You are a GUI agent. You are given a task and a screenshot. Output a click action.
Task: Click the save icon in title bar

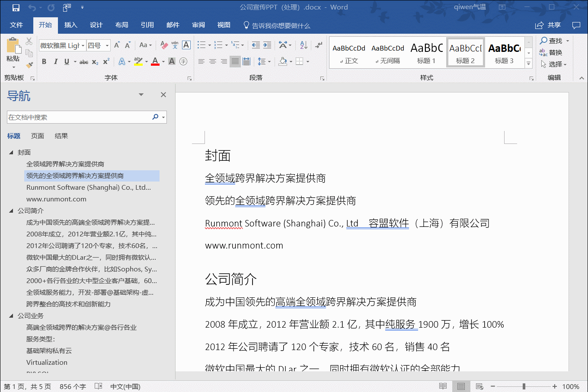(x=16, y=7)
